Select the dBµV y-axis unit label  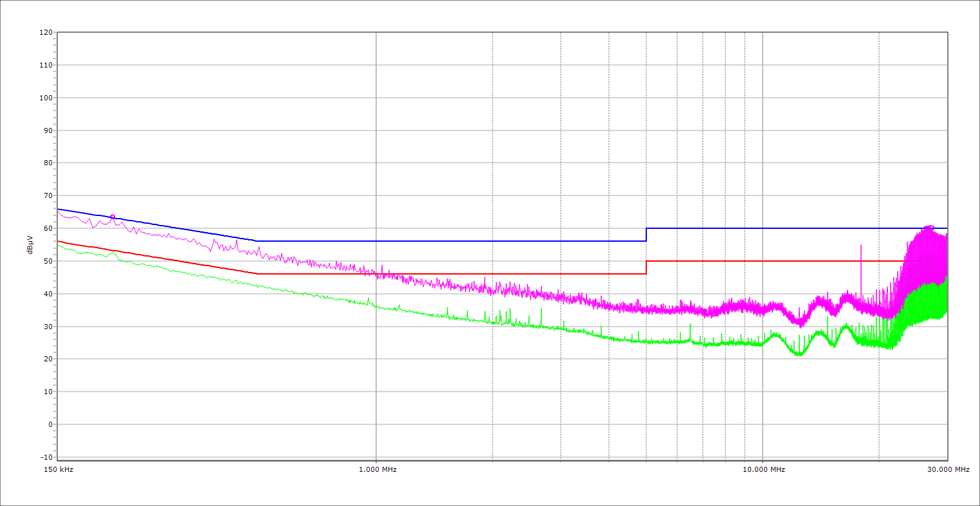pos(30,244)
